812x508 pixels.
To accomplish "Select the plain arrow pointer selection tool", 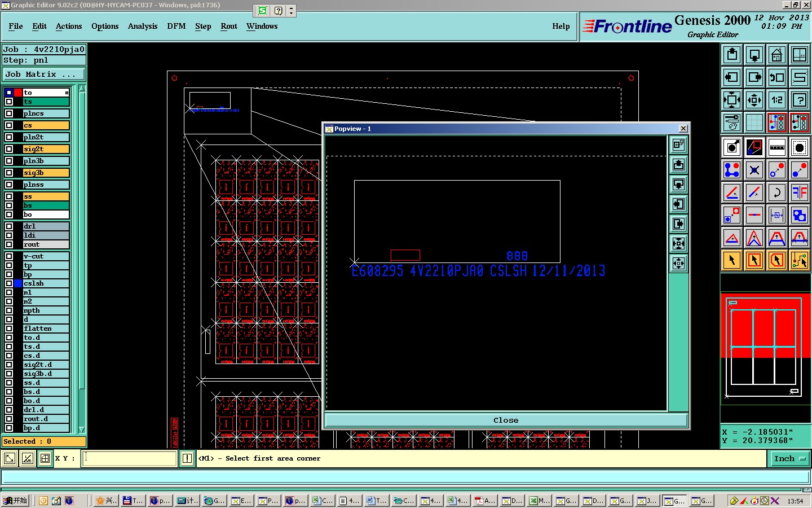I will pos(732,260).
